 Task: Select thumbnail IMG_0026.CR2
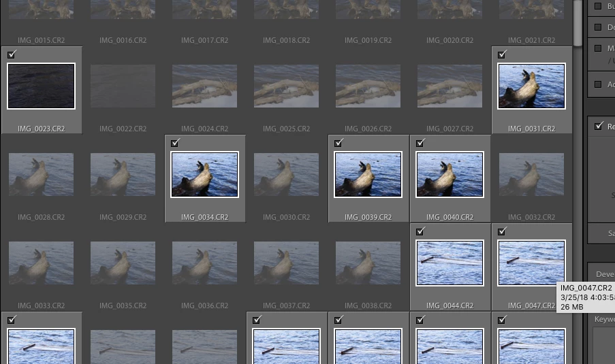pos(368,86)
